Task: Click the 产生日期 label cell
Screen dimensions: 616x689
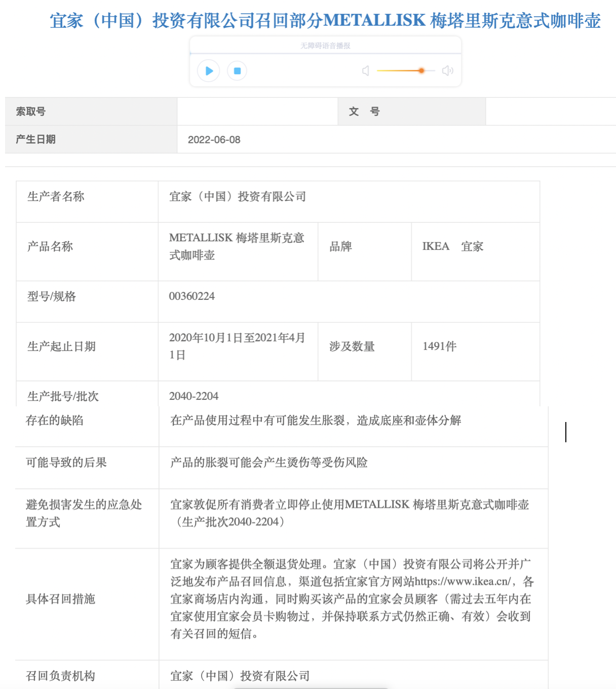Action: coord(91,139)
